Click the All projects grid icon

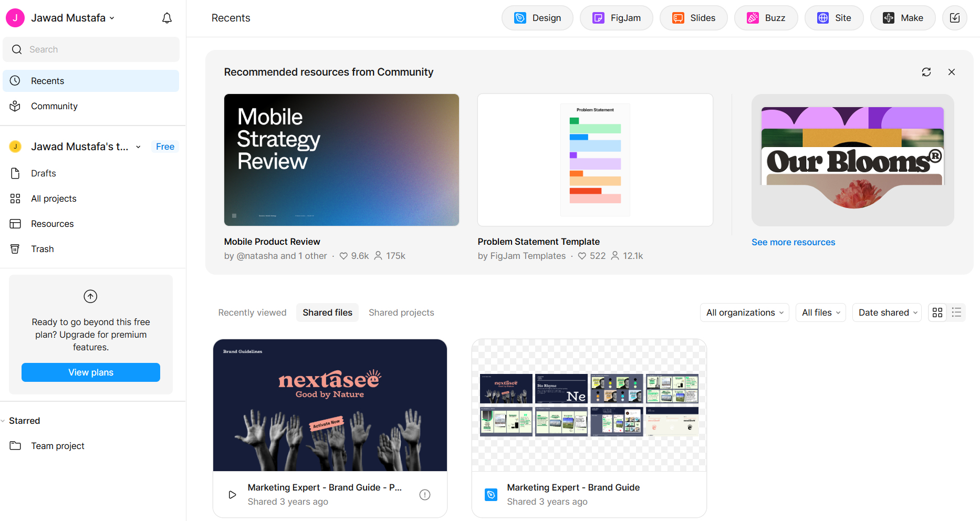click(15, 199)
